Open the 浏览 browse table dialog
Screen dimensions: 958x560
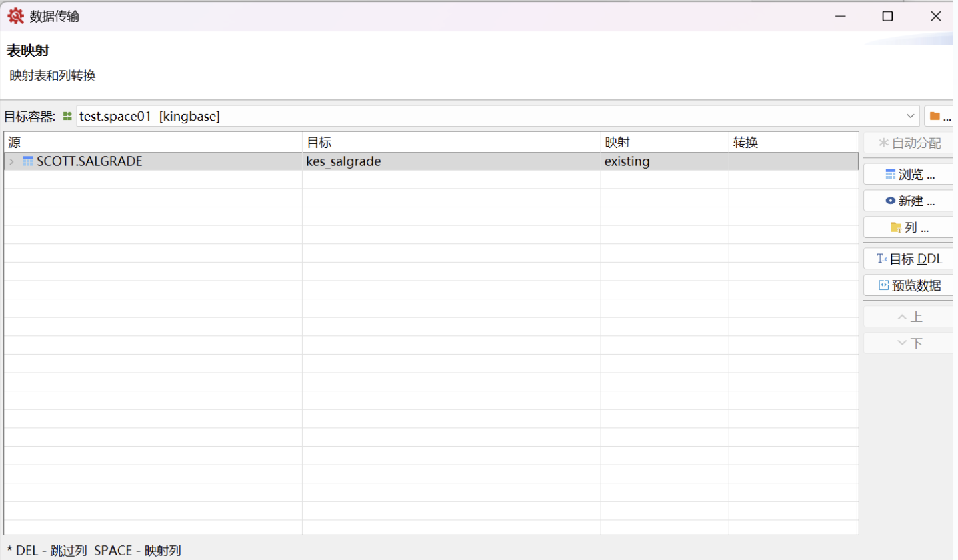click(909, 175)
